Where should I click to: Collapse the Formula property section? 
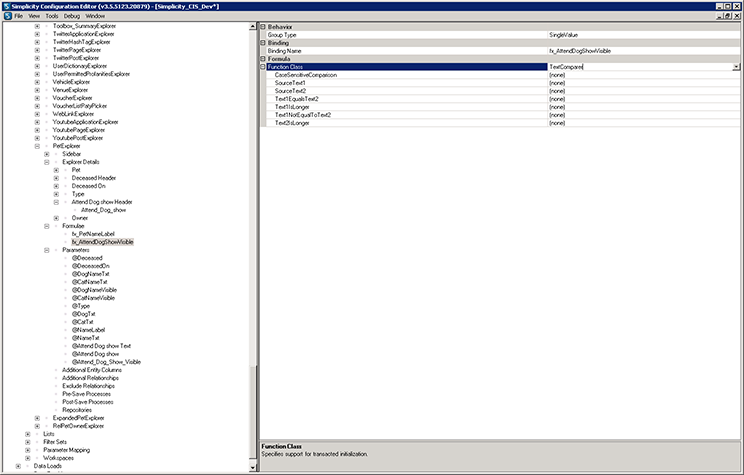263,59
